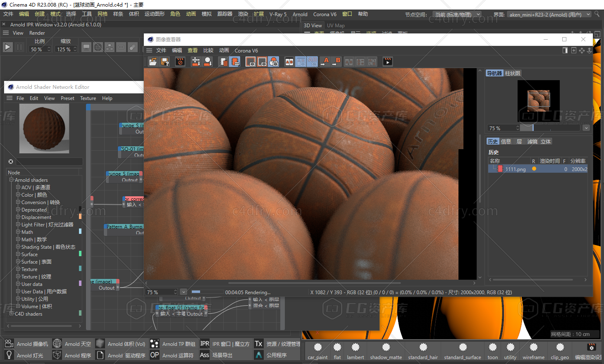This screenshot has height=364, width=604.
Task: Click the Set as B comparison icon
Action: coord(336,62)
